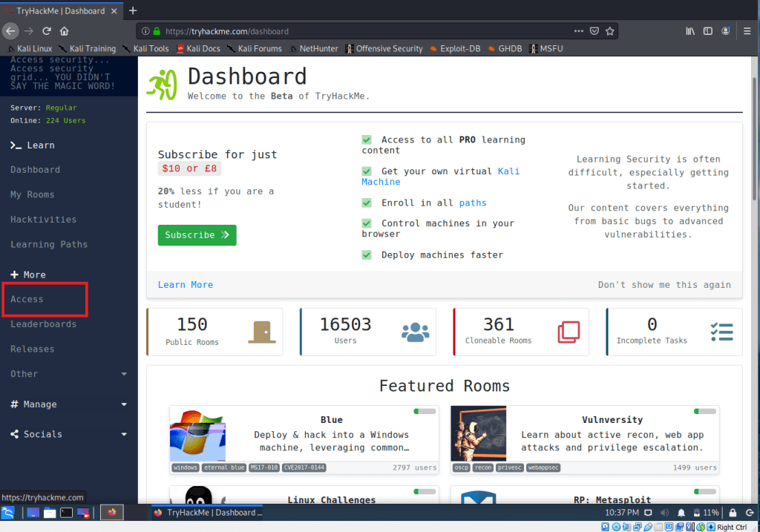Expand the Other sidebar dropdown
Viewport: 760px width, 532px height.
pos(124,374)
